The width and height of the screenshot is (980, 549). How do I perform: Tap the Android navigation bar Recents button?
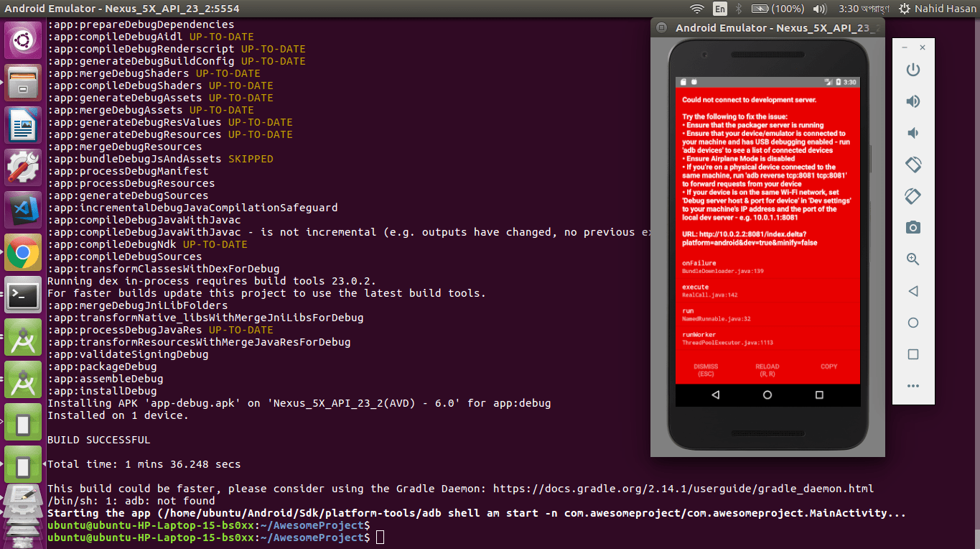coord(819,395)
